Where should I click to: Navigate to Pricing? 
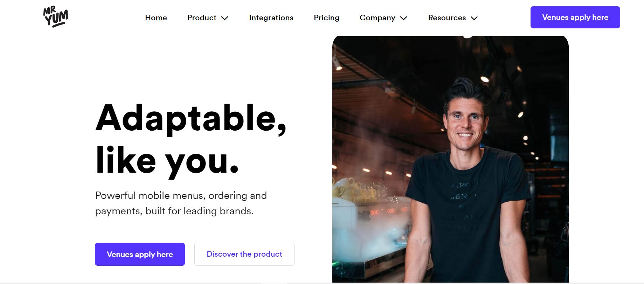click(x=326, y=18)
